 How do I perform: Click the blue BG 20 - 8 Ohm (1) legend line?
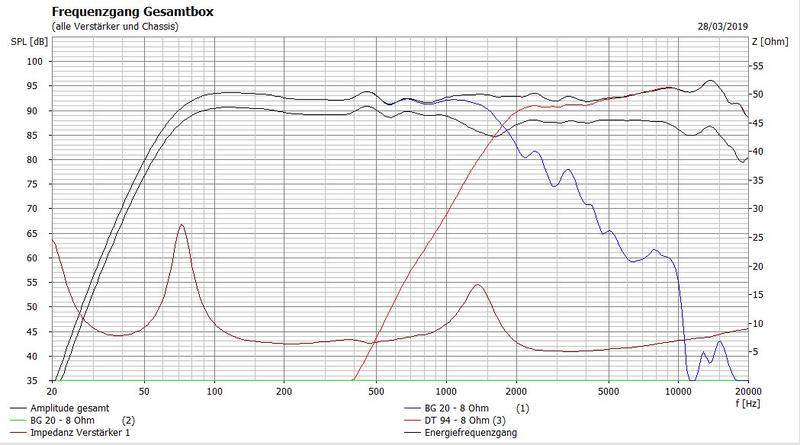click(412, 408)
